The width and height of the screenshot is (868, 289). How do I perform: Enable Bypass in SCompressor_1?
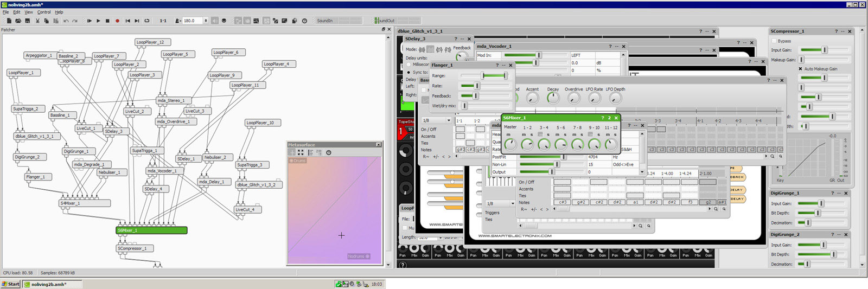[774, 41]
